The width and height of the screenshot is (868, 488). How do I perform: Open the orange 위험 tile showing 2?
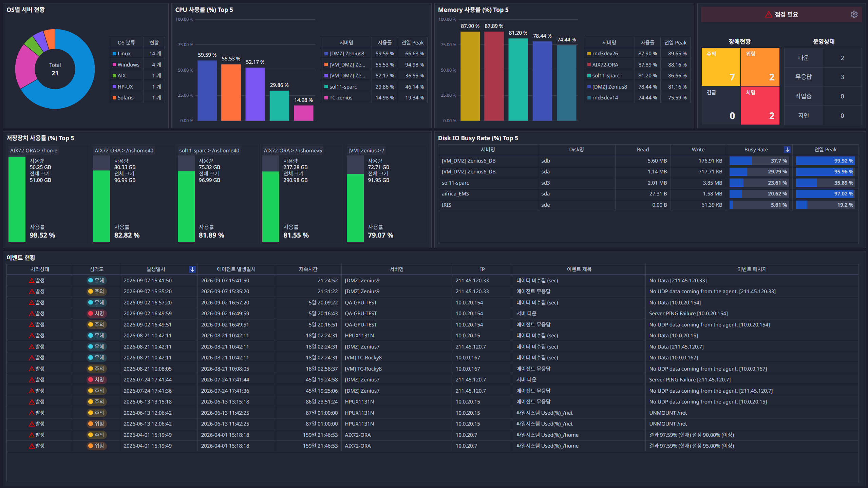[760, 67]
